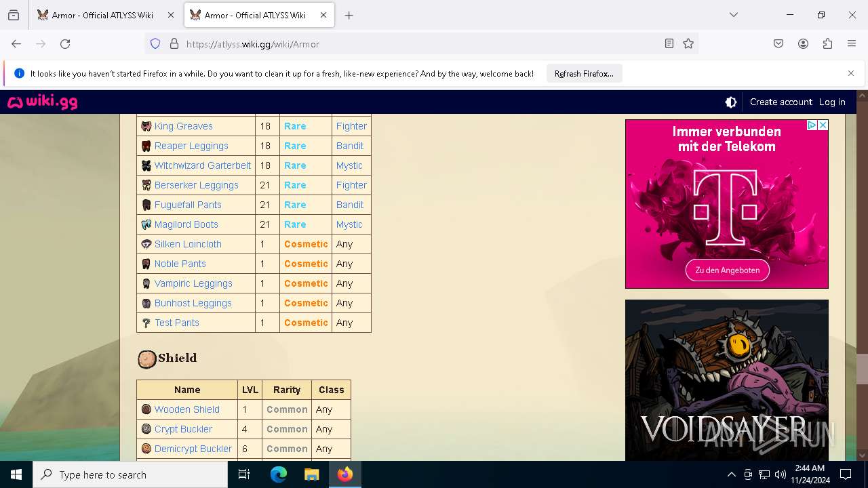Image resolution: width=868 pixels, height=488 pixels.
Task: Open the Berserker Leggings link
Action: 197,185
